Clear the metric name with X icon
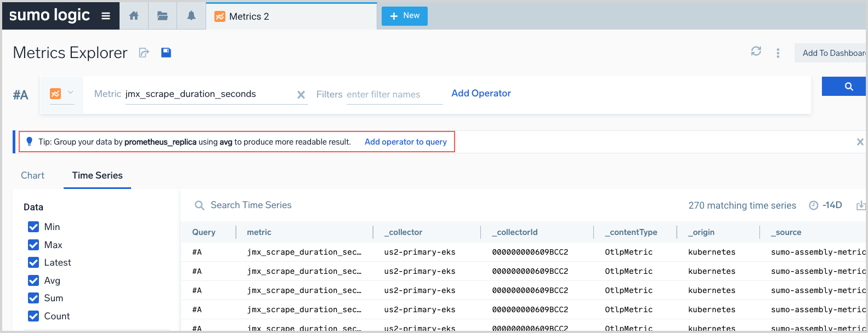868x333 pixels. tap(301, 95)
